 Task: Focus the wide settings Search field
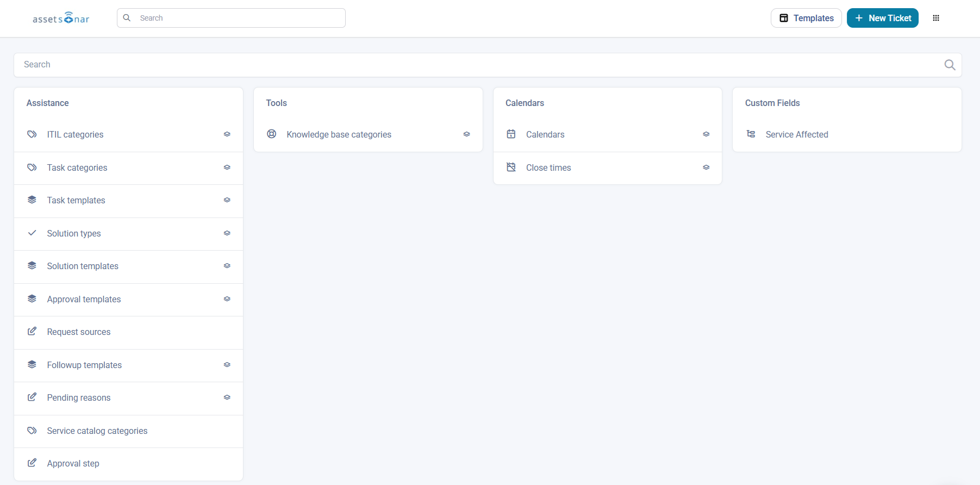coord(488,65)
